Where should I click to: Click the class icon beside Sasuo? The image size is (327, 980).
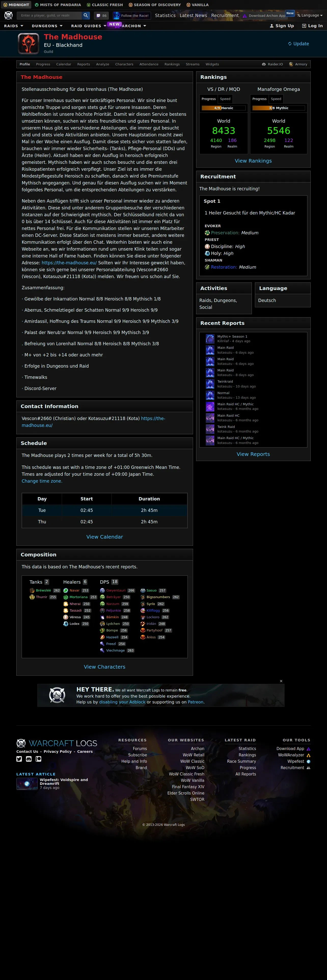tap(143, 590)
